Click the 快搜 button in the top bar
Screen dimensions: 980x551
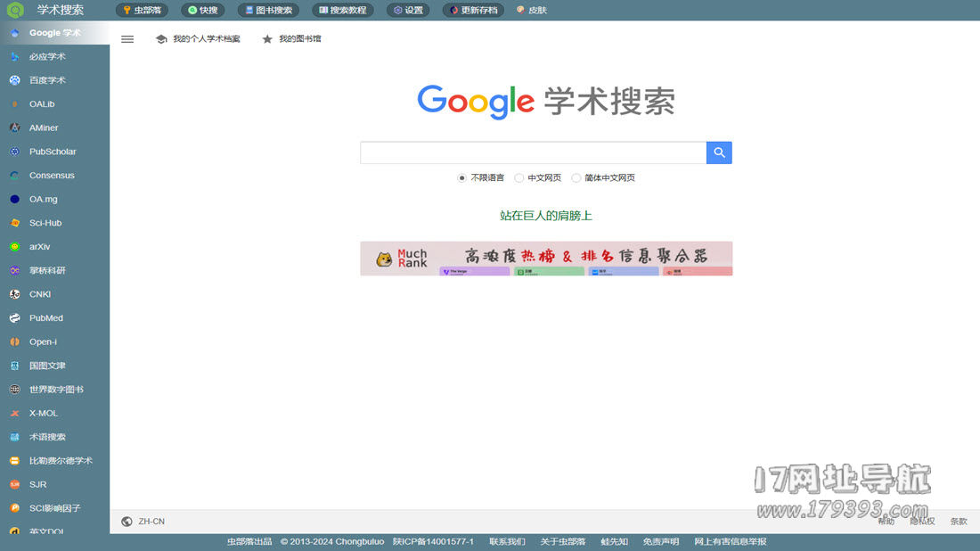click(202, 11)
